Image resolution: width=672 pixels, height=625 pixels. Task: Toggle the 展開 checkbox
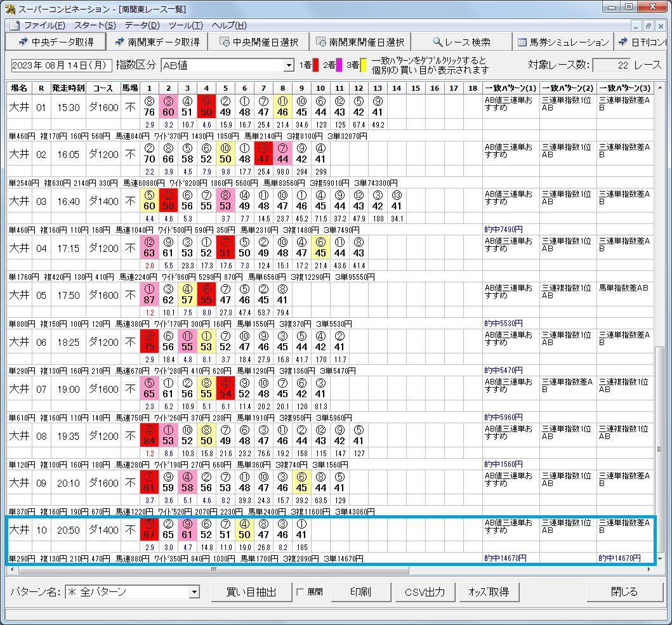point(300,592)
